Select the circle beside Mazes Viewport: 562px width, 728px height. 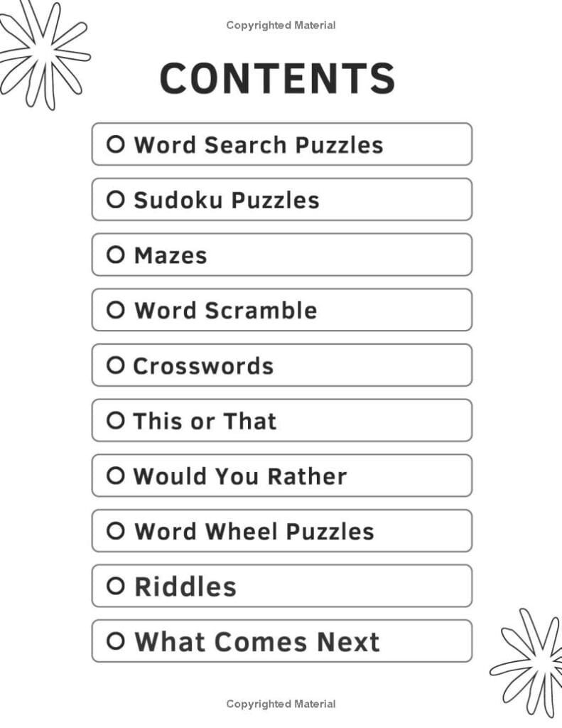pos(116,255)
